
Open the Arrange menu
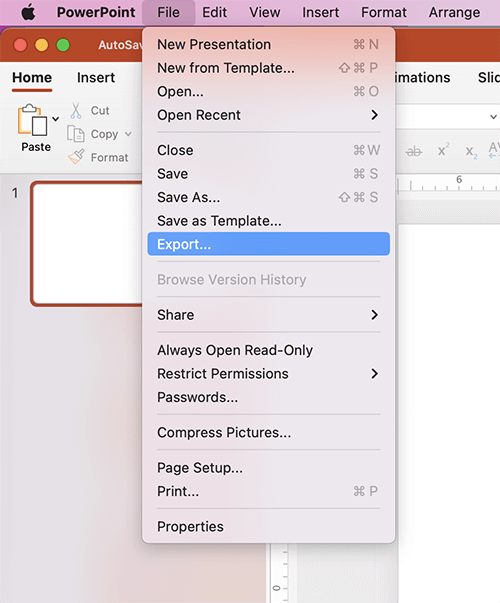point(454,12)
